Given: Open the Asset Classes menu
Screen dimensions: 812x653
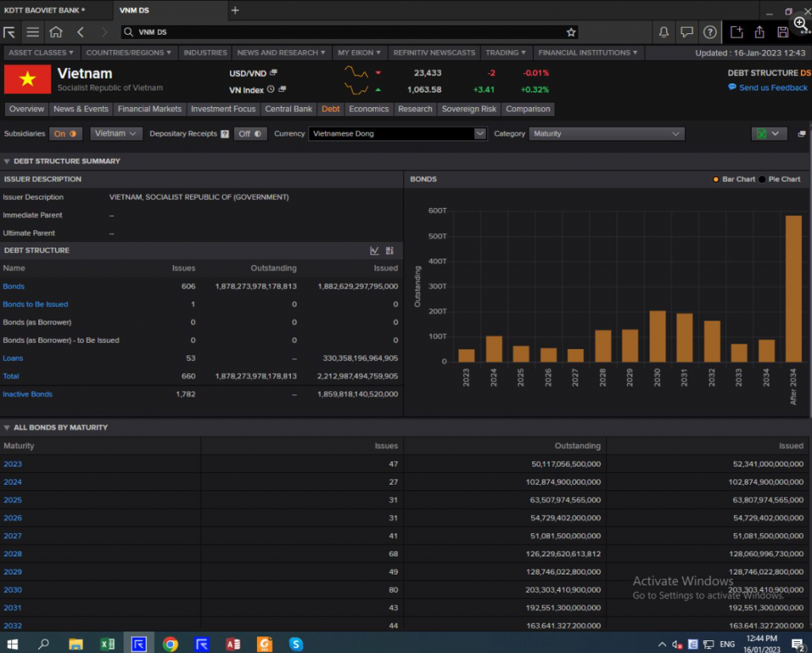Looking at the screenshot, I should tap(40, 52).
